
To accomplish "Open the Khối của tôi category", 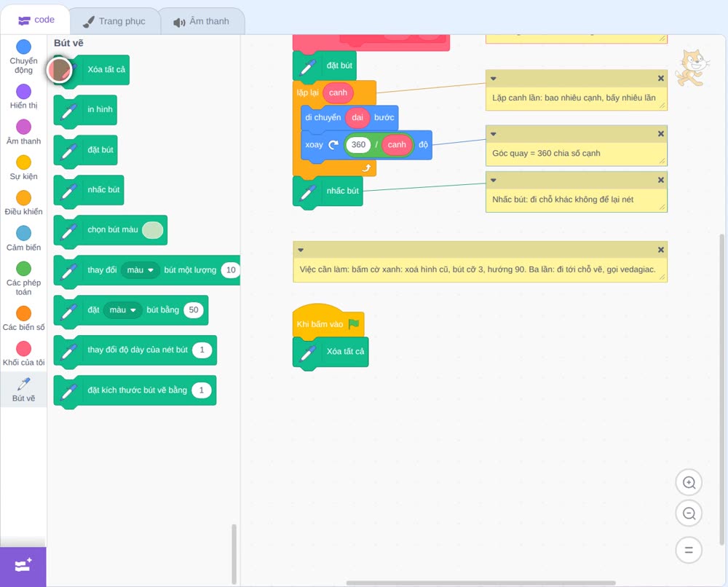I will tap(23, 354).
